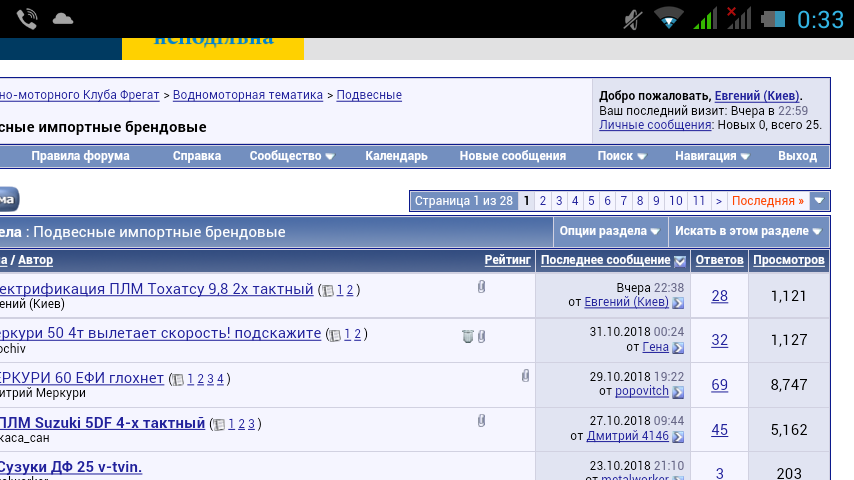Sort threads by Просмотров column header

[x=789, y=260]
